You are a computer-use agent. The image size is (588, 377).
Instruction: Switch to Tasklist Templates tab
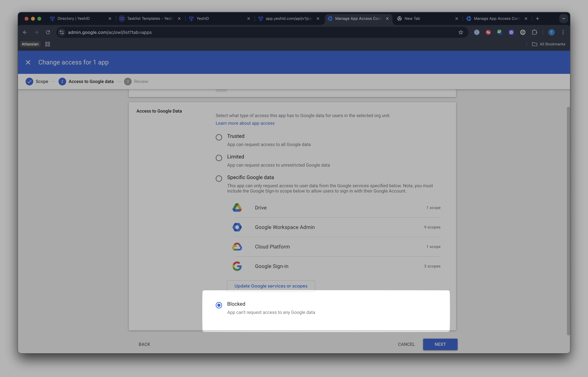150,19
